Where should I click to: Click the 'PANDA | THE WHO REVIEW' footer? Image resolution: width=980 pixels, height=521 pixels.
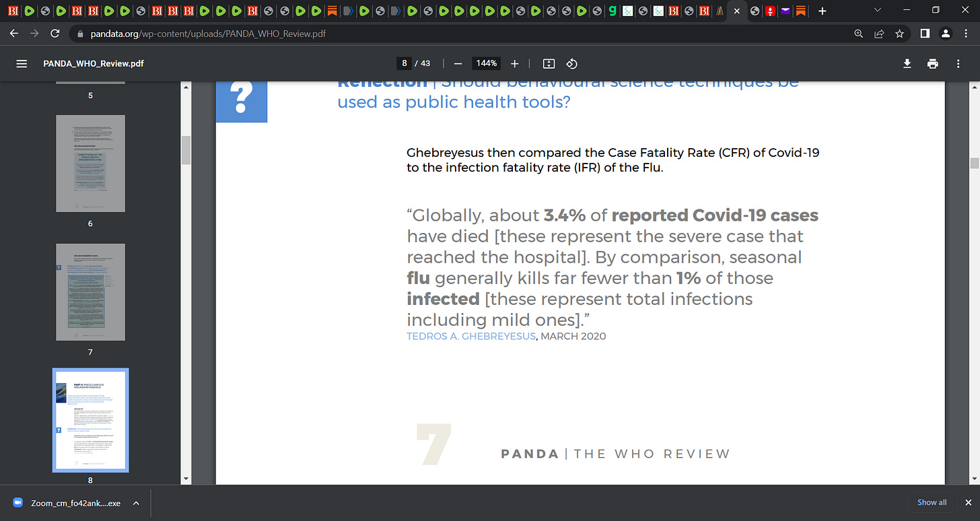coord(615,454)
